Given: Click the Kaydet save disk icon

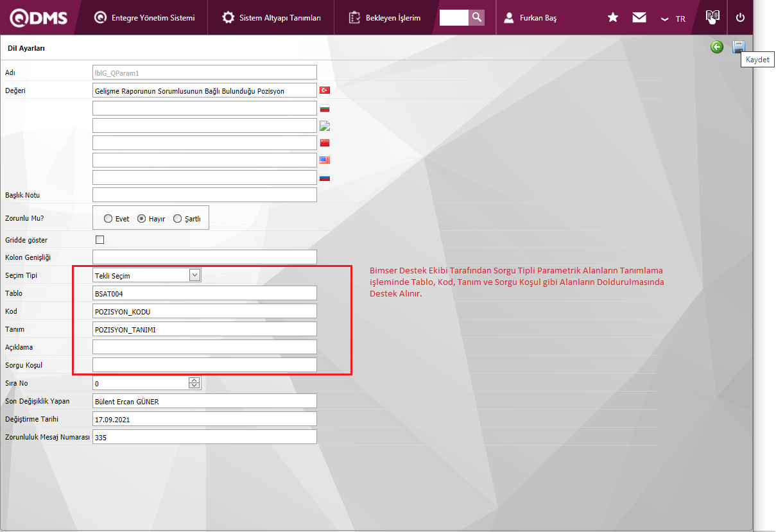Looking at the screenshot, I should click(x=738, y=47).
